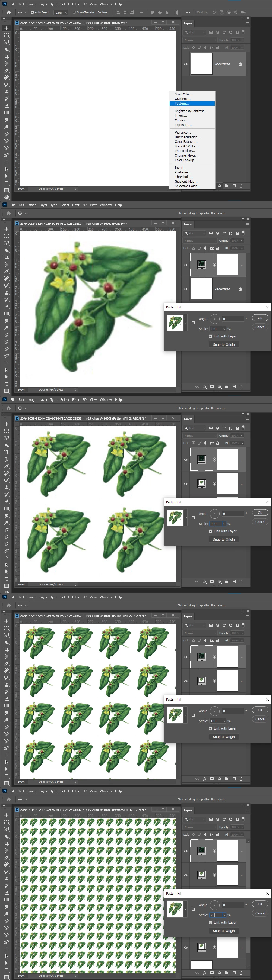This screenshot has width=272, height=980.
Task: Uncheck Link with Layer in the Scale 400 dialog
Action: tap(210, 336)
